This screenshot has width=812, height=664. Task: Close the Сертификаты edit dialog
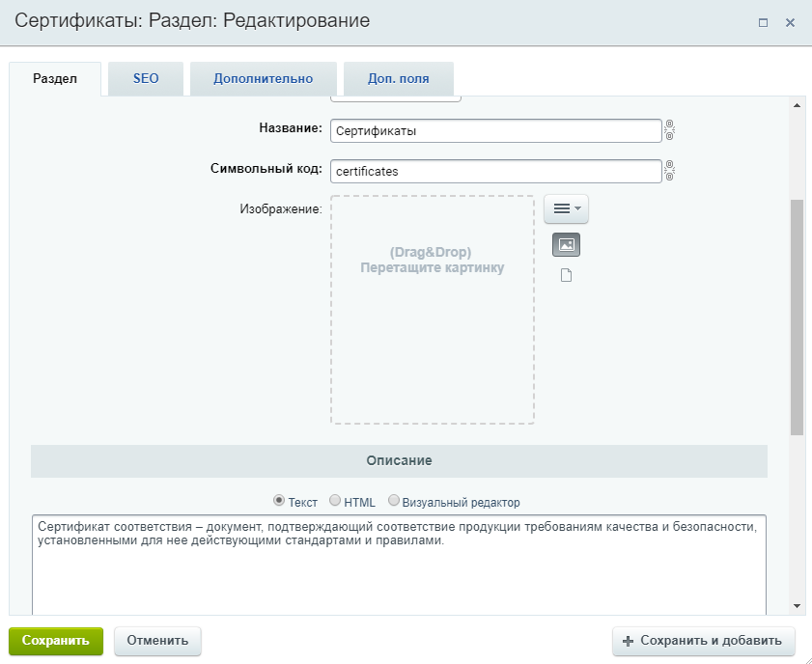pos(790,22)
